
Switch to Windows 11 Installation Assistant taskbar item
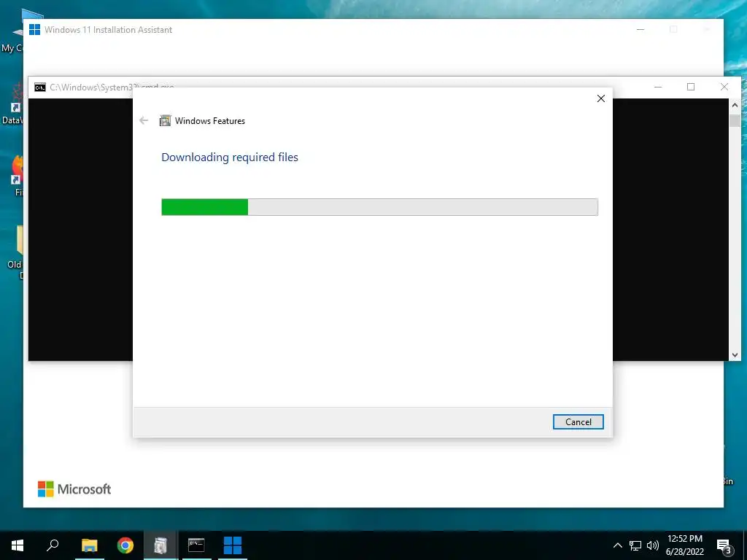coord(233,545)
